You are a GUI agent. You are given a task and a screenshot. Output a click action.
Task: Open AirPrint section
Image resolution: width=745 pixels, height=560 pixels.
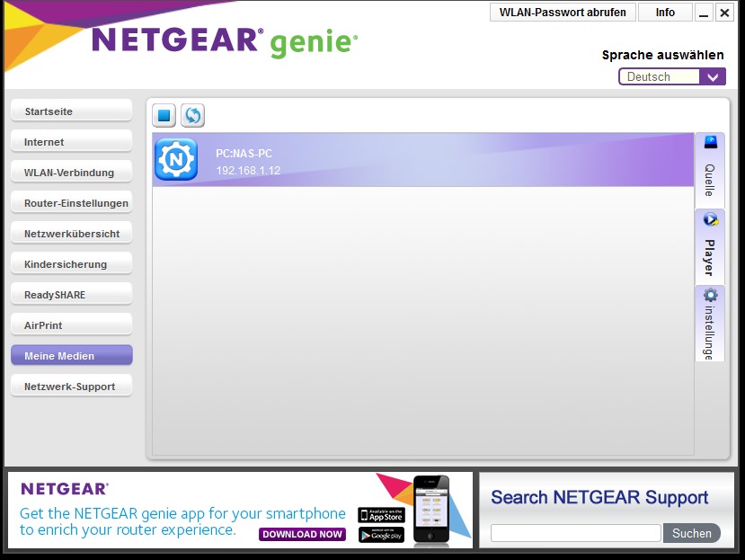[72, 325]
